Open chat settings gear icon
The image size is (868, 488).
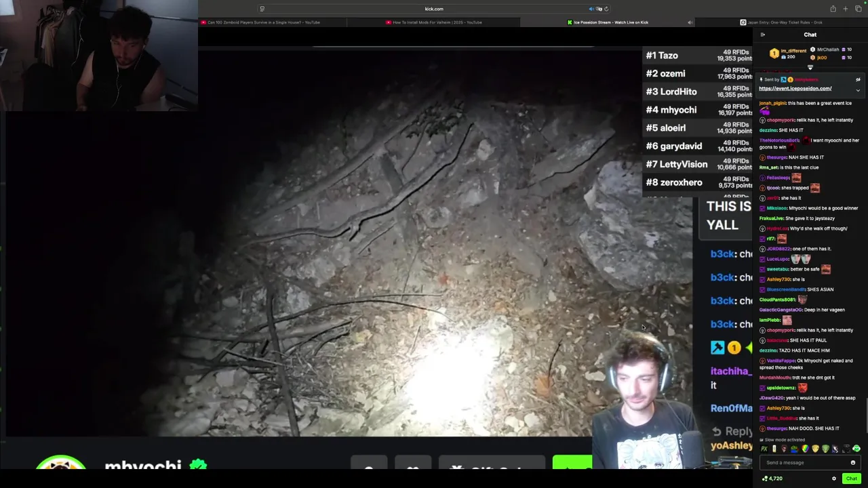click(834, 479)
